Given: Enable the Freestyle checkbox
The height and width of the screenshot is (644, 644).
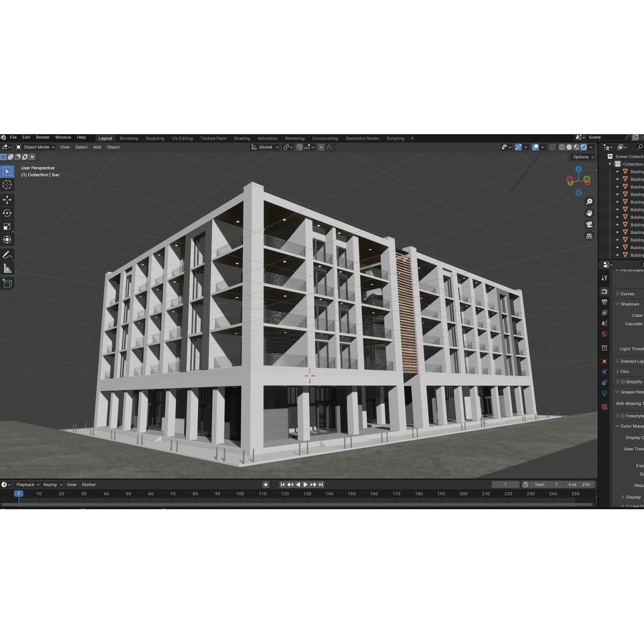Looking at the screenshot, I should pyautogui.click(x=623, y=416).
